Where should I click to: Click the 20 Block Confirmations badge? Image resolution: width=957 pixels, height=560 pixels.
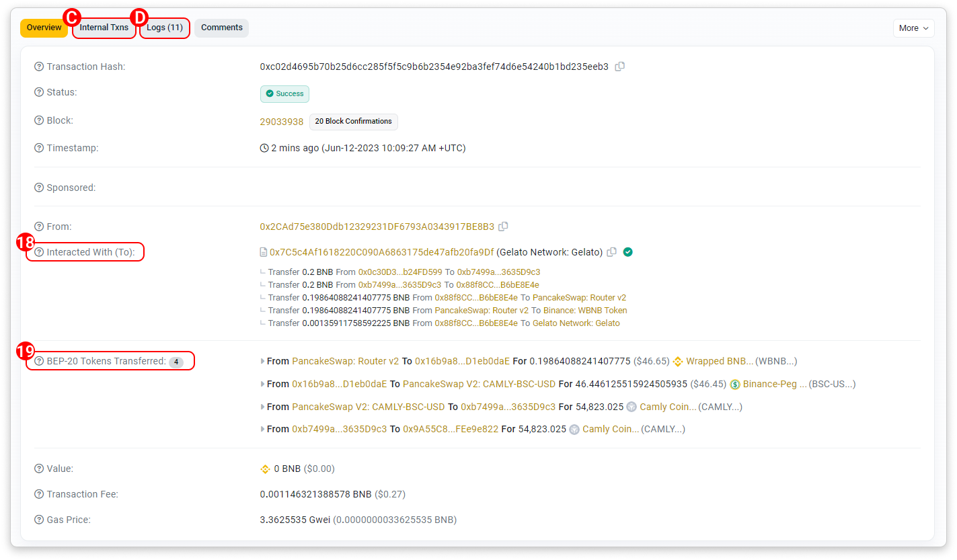point(353,122)
